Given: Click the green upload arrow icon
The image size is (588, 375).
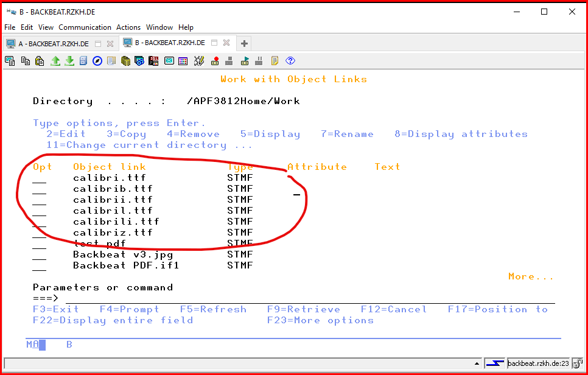Looking at the screenshot, I should click(x=55, y=61).
